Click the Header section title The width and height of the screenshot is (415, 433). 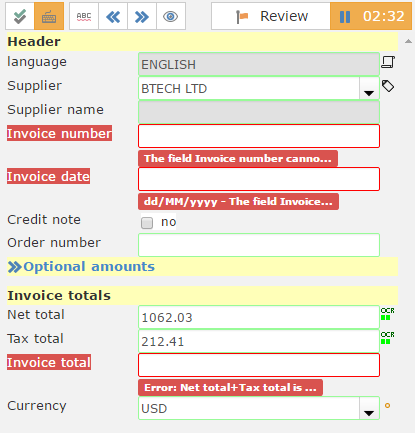point(34,42)
